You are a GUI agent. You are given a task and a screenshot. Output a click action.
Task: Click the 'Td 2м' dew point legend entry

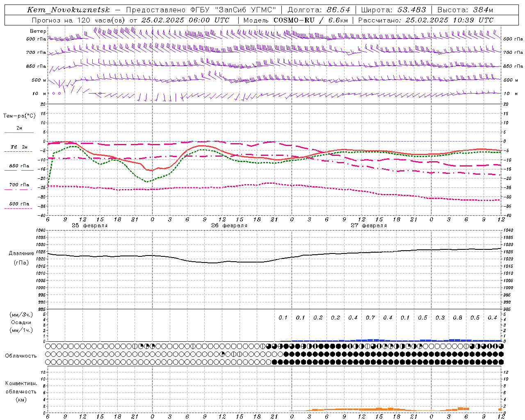19,147
